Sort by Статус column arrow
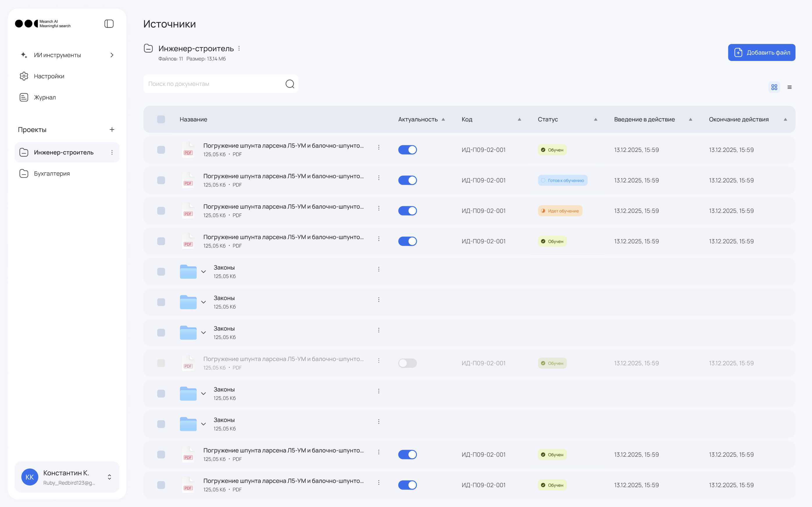812x507 pixels. [596, 119]
